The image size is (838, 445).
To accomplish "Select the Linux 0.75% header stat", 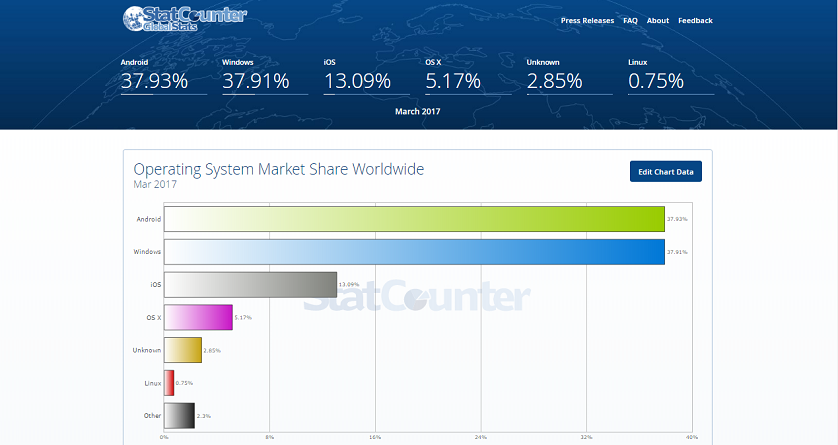I will point(671,76).
